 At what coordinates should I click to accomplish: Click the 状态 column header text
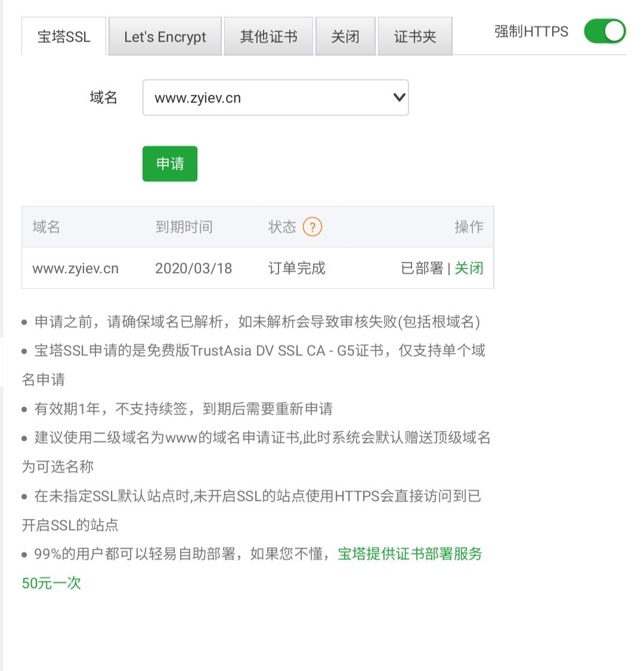click(x=282, y=227)
